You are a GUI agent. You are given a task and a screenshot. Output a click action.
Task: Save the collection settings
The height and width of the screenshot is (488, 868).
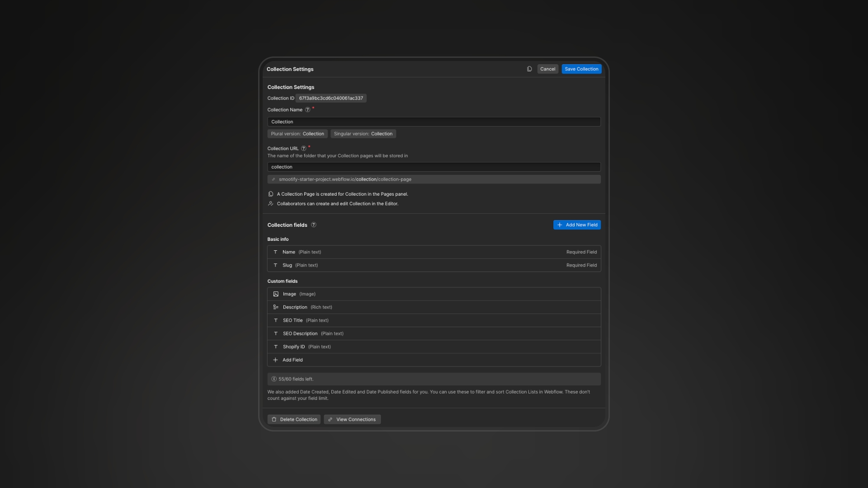coord(581,69)
